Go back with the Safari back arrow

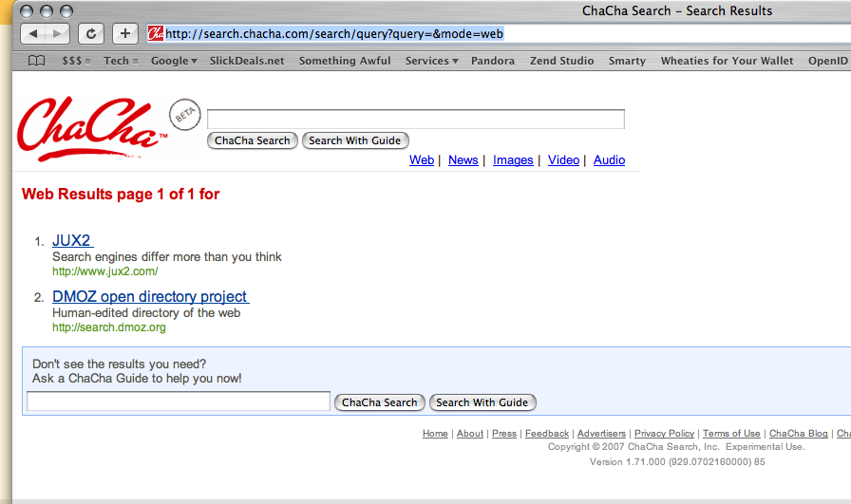pyautogui.click(x=33, y=33)
